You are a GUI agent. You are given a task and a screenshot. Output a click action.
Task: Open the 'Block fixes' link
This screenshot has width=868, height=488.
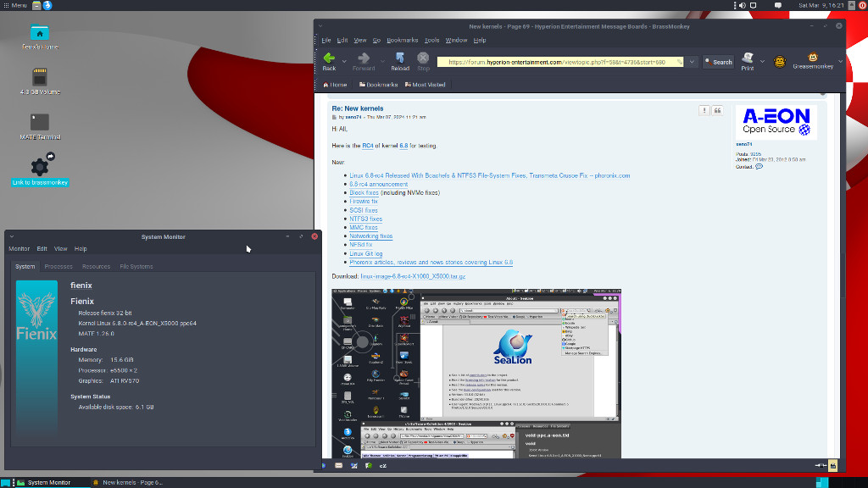tap(364, 192)
